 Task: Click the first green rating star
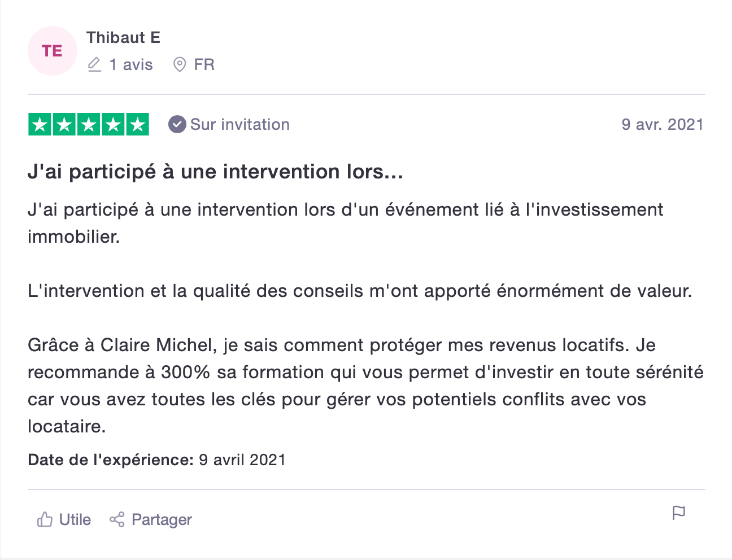point(40,125)
